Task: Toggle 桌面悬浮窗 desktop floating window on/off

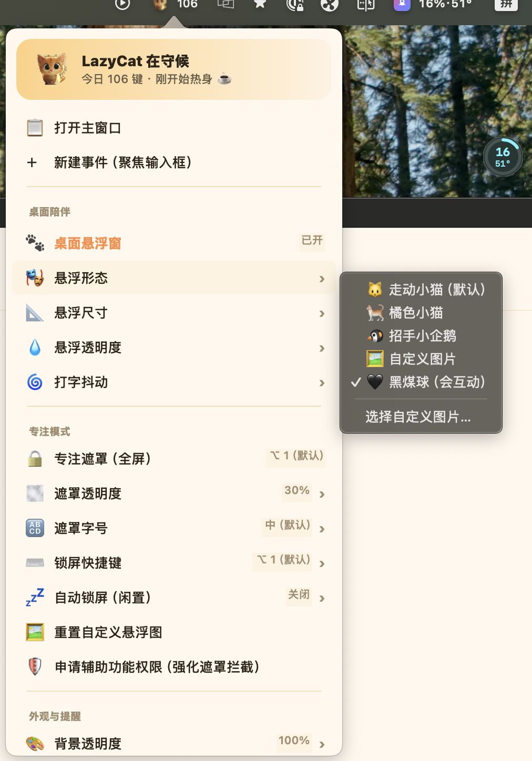Action: coord(173,243)
